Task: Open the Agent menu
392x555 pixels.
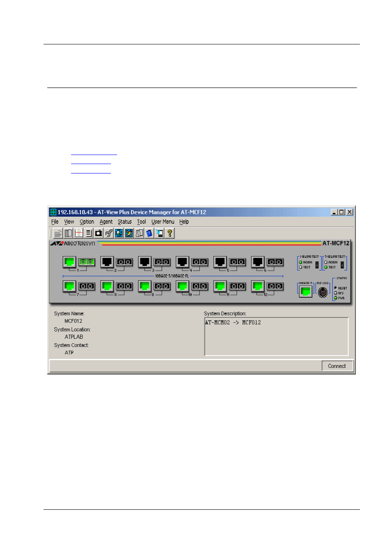Action: pos(106,222)
